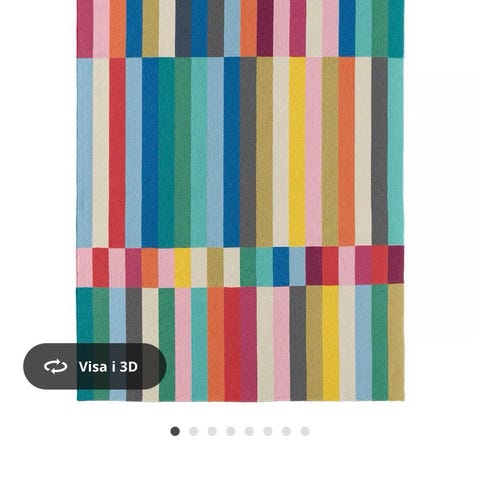Image resolution: width=480 pixels, height=480 pixels.
Task: Click the yellow block in short squares row
Action: point(182,268)
